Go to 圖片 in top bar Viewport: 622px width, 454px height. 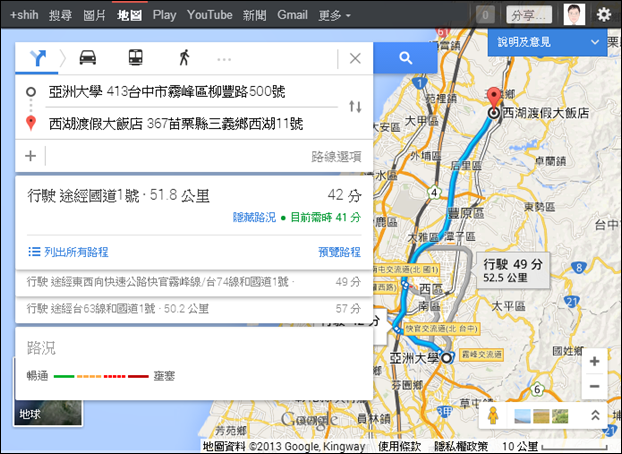point(94,15)
